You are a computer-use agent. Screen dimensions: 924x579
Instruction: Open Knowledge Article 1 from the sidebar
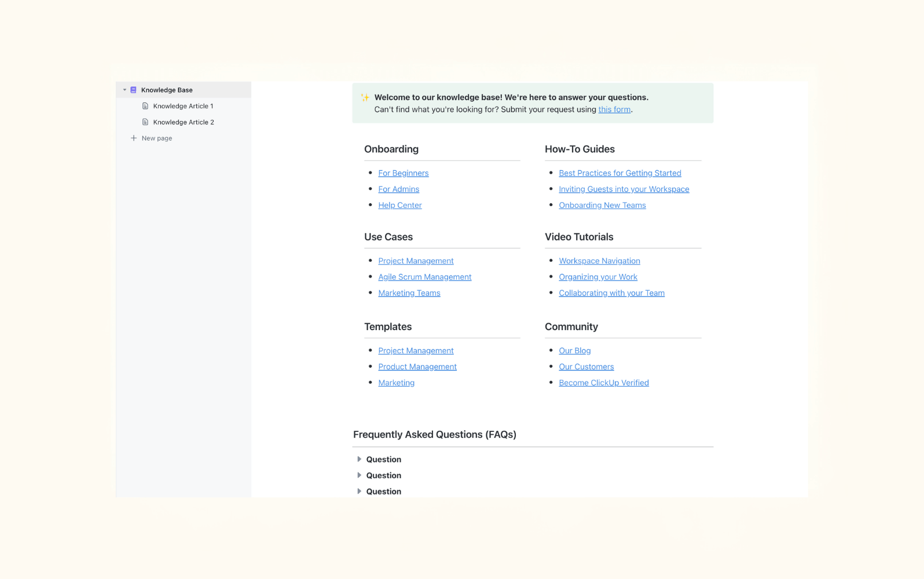(x=183, y=106)
